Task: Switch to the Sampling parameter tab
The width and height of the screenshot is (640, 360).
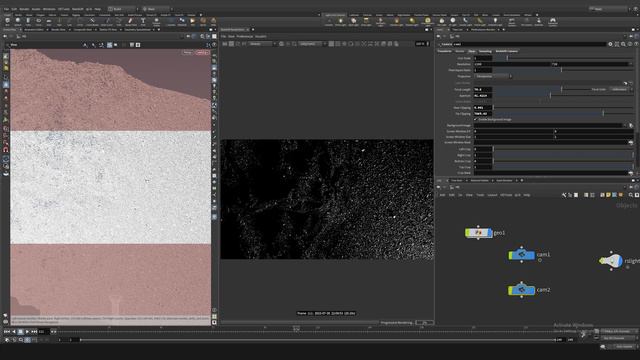Action: point(485,51)
